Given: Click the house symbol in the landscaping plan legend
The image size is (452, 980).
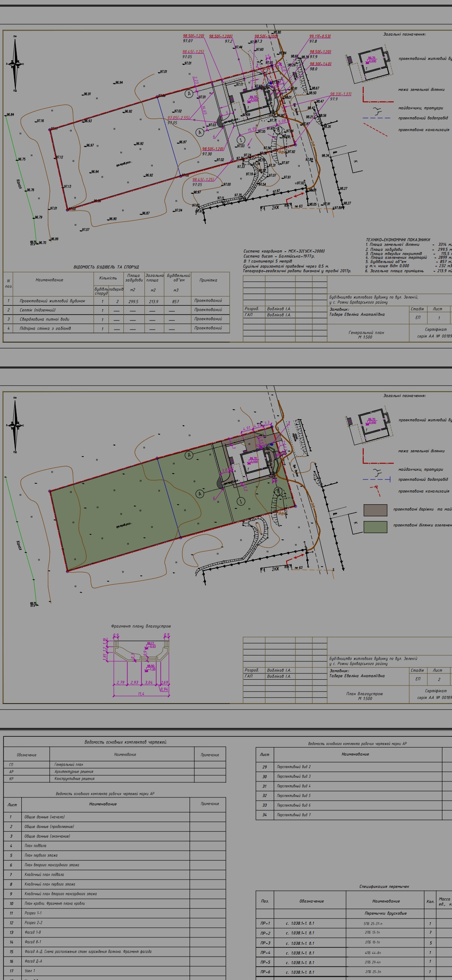Looking at the screenshot, I should click(371, 426).
